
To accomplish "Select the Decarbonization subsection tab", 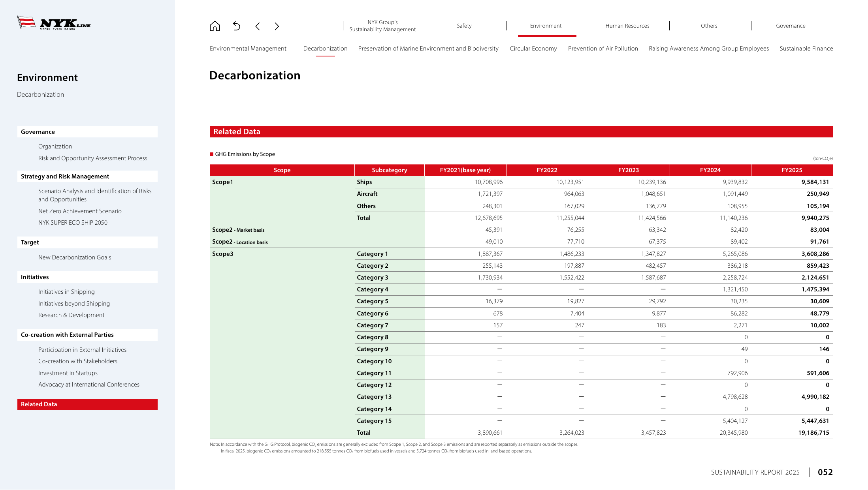I will pyautogui.click(x=325, y=49).
